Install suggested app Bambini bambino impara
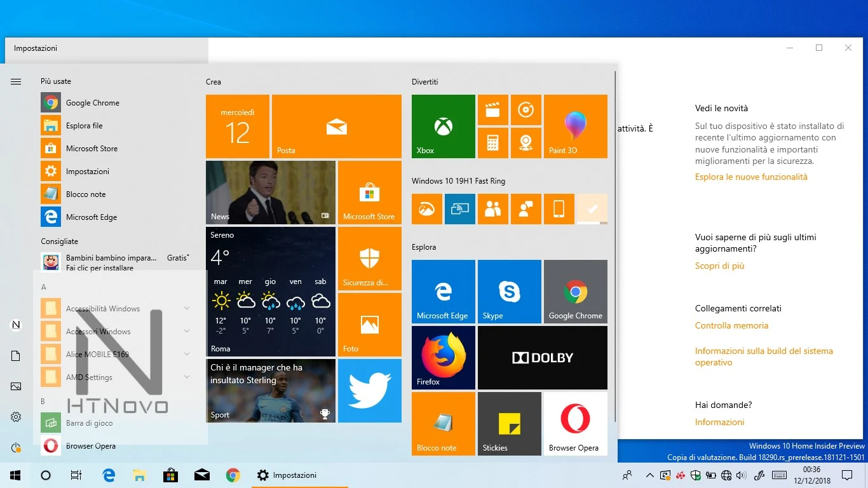This screenshot has height=488, width=868. (116, 262)
